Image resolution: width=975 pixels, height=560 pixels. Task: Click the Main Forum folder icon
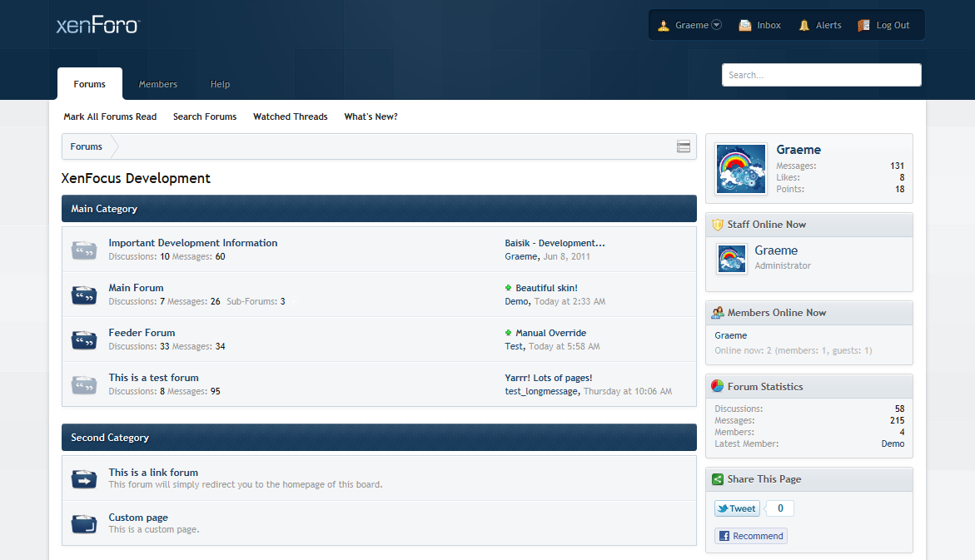tap(84, 295)
